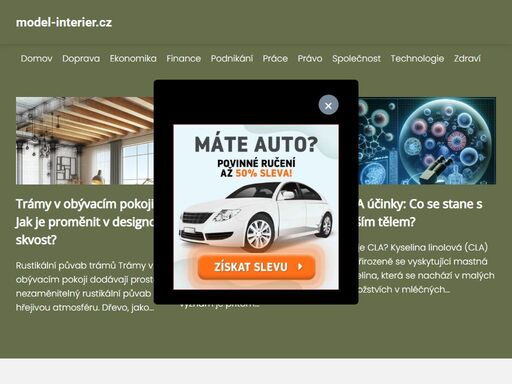The image size is (512, 384).
Task: Open the microscope cells article thumbnail
Action: (427, 141)
